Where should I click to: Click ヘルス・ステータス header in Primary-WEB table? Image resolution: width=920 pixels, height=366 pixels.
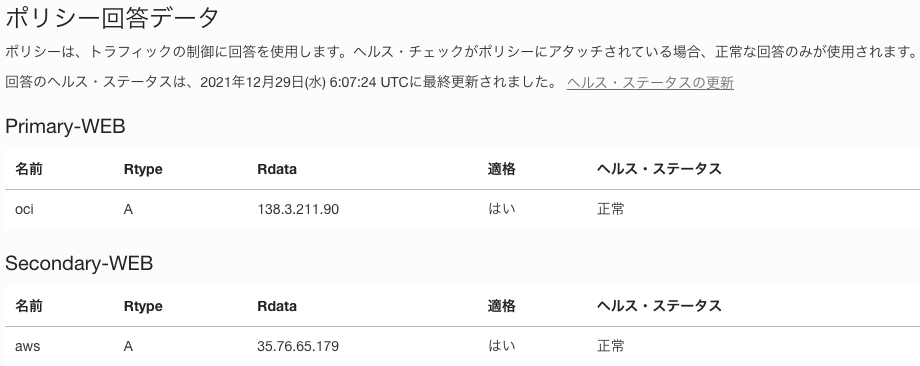point(659,169)
